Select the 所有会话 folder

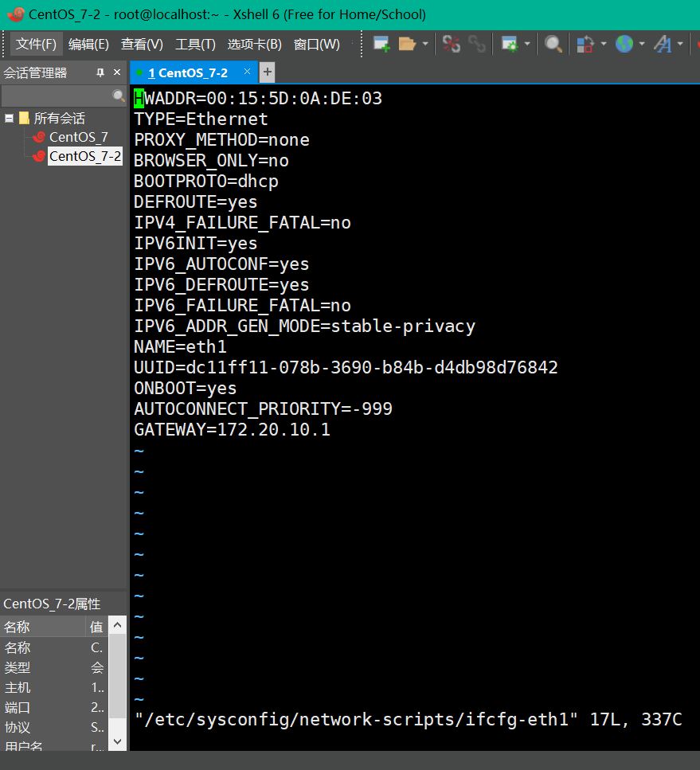[59, 118]
